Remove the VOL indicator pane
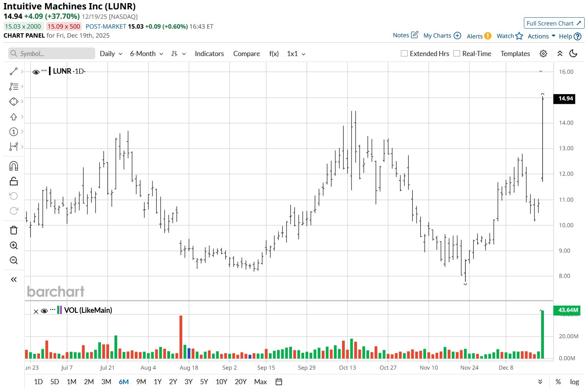This screenshot has width=587, height=392. point(36,311)
